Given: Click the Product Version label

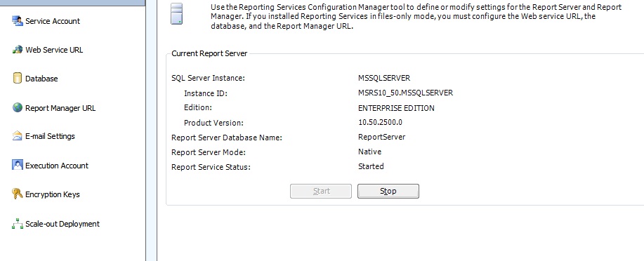Looking at the screenshot, I should point(213,123).
